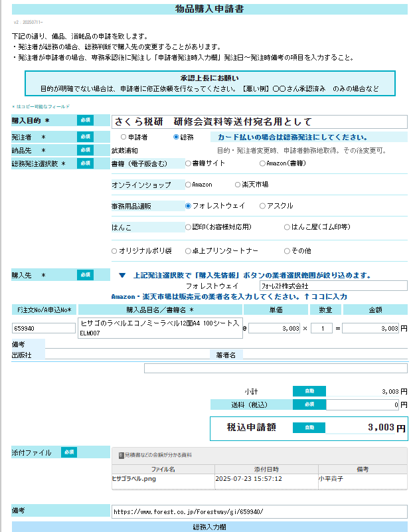The width and height of the screenshot is (413, 532).
Task: Select the 申請者 radio button
Action: click(x=124, y=137)
